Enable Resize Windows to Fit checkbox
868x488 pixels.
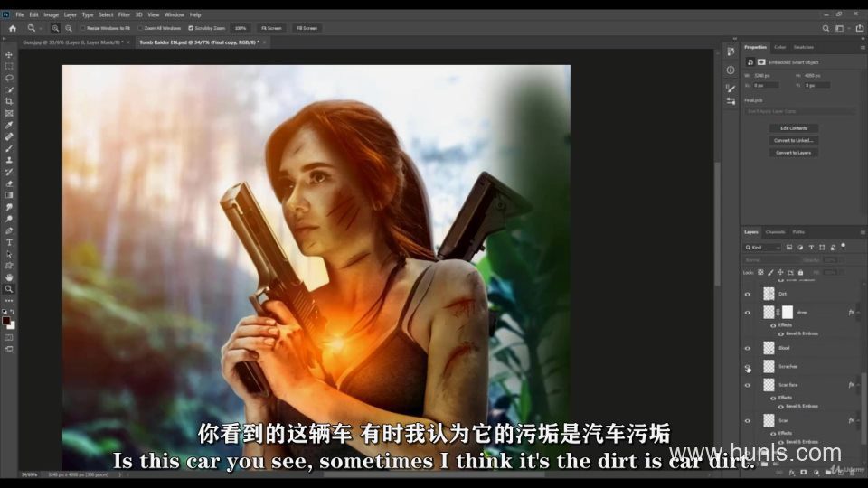pyautogui.click(x=83, y=28)
